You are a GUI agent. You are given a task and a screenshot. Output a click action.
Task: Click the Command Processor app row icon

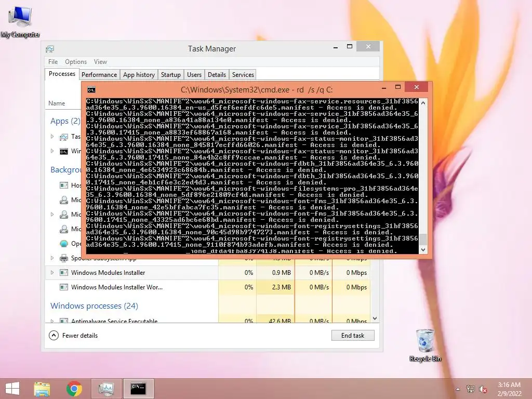coord(64,151)
